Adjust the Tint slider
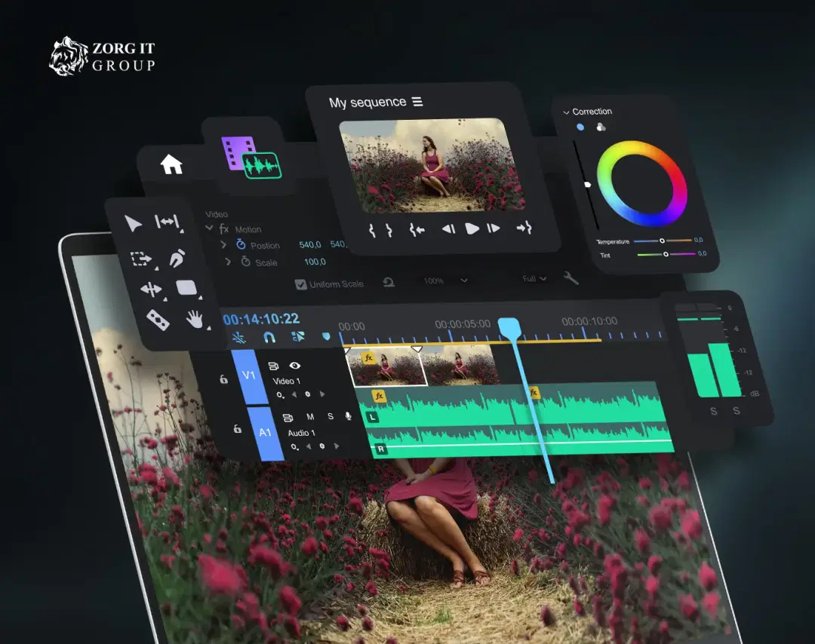The height and width of the screenshot is (644, 815). pyautogui.click(x=666, y=254)
